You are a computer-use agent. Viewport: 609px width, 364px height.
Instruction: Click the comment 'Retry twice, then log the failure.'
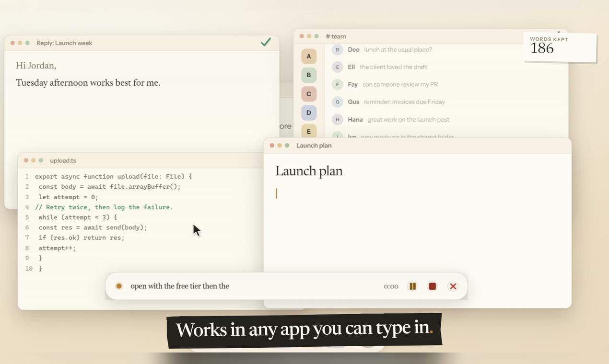[104, 207]
